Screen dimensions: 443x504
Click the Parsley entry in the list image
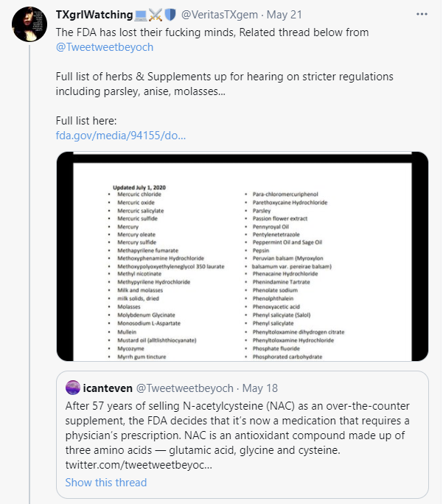click(262, 211)
